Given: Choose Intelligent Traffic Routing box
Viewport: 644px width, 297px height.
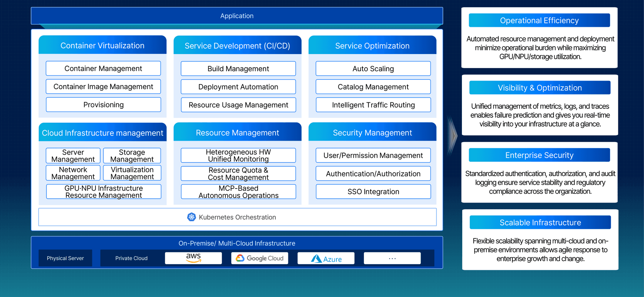Looking at the screenshot, I should tap(373, 104).
